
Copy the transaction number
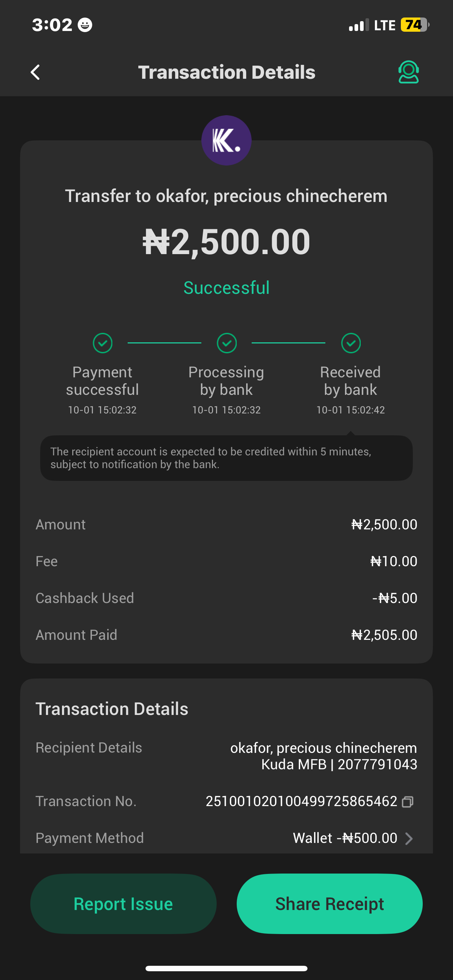(408, 802)
